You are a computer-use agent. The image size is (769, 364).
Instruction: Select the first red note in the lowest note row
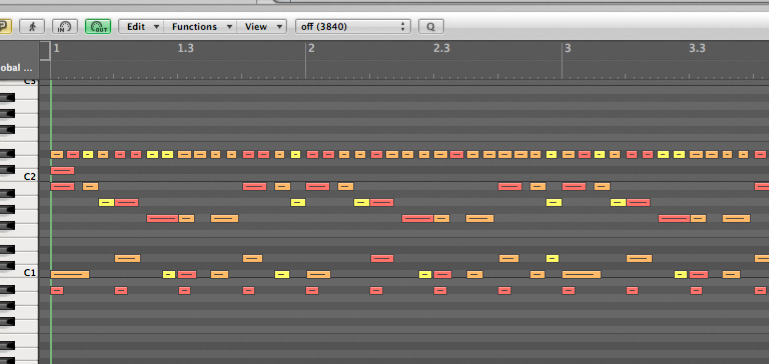pyautogui.click(x=57, y=290)
